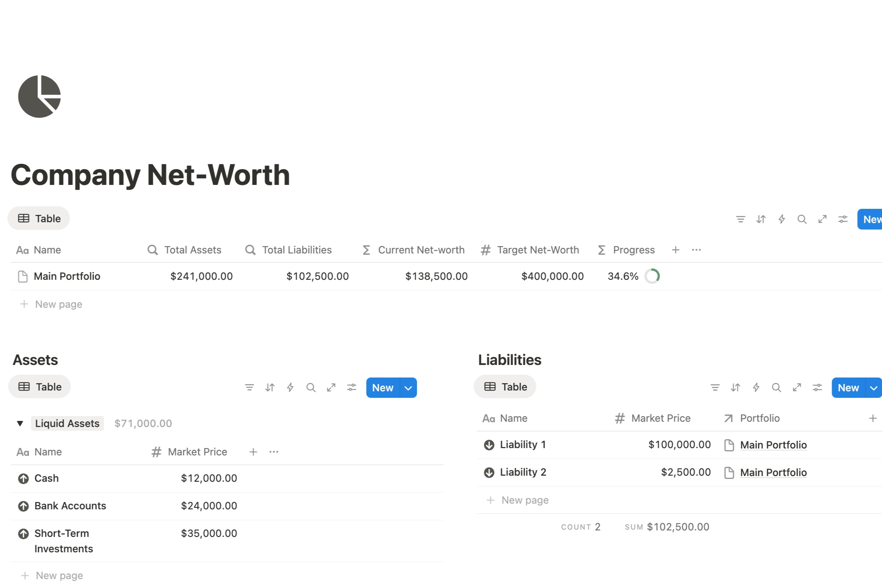Click the pie chart page icon
882x588 pixels.
point(39,97)
